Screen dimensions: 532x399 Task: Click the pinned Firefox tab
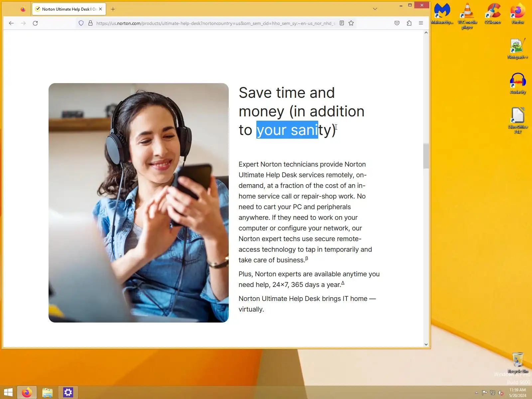click(23, 9)
